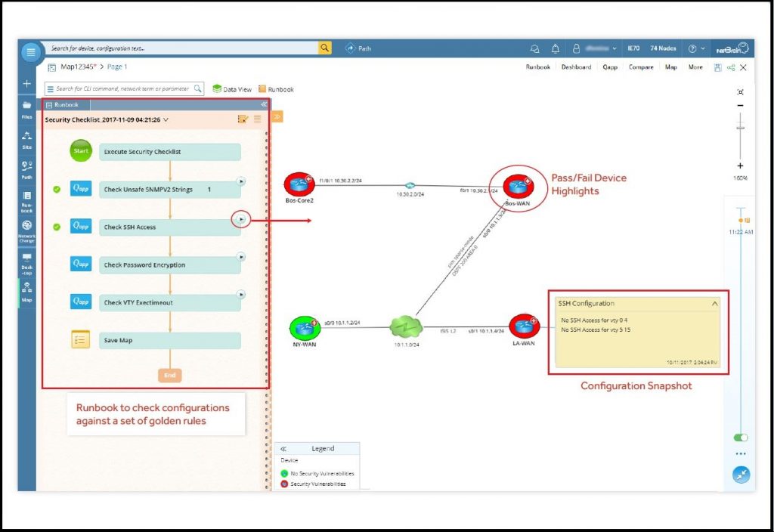Image resolution: width=774 pixels, height=532 pixels.
Task: Open the Compare menu
Action: pos(641,67)
